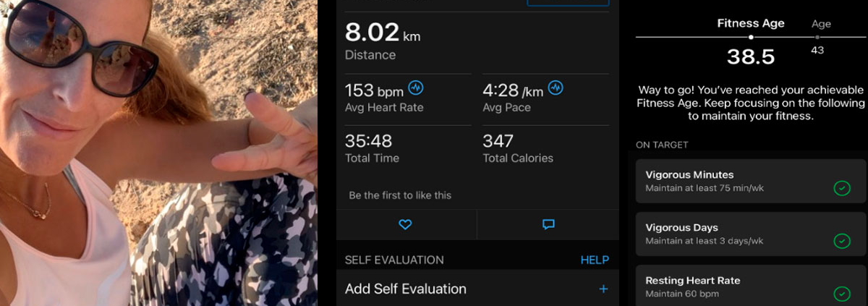Open comments with the speech bubble icon
Image resolution: width=868 pixels, height=306 pixels.
point(548,224)
